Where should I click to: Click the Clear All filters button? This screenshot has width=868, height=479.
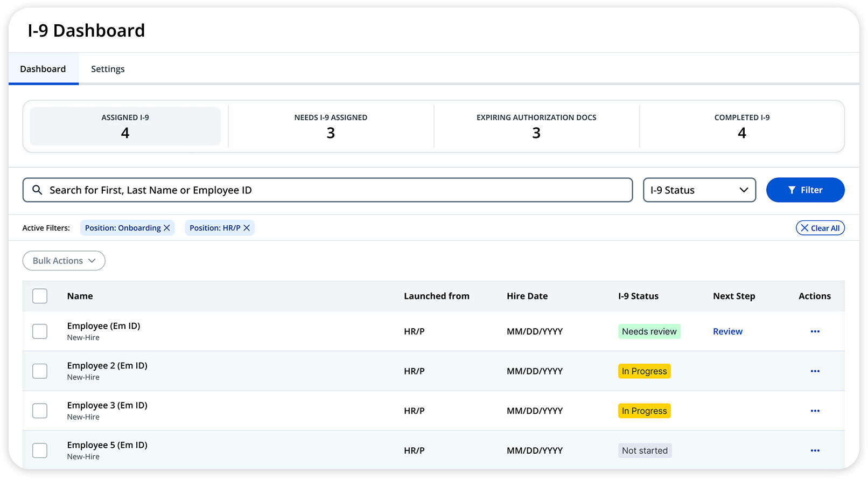click(x=820, y=228)
